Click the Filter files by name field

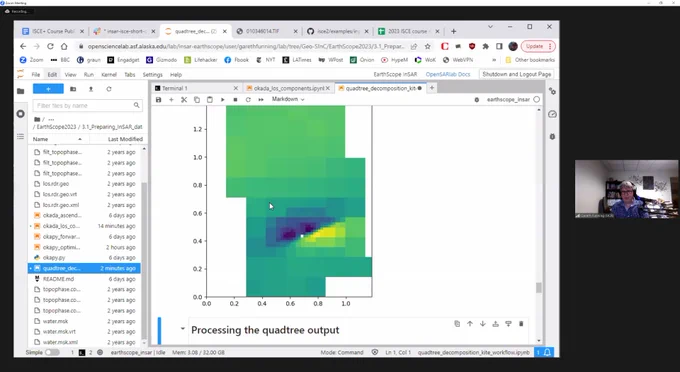click(87, 105)
